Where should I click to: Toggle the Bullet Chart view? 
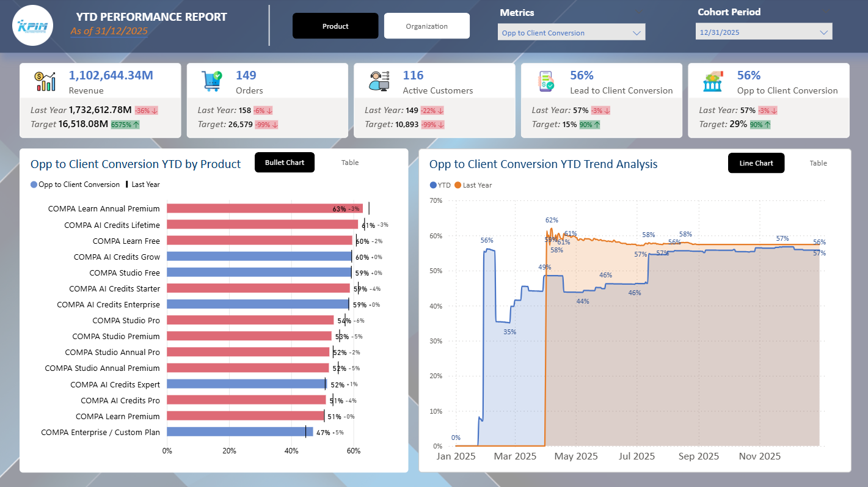[285, 163]
